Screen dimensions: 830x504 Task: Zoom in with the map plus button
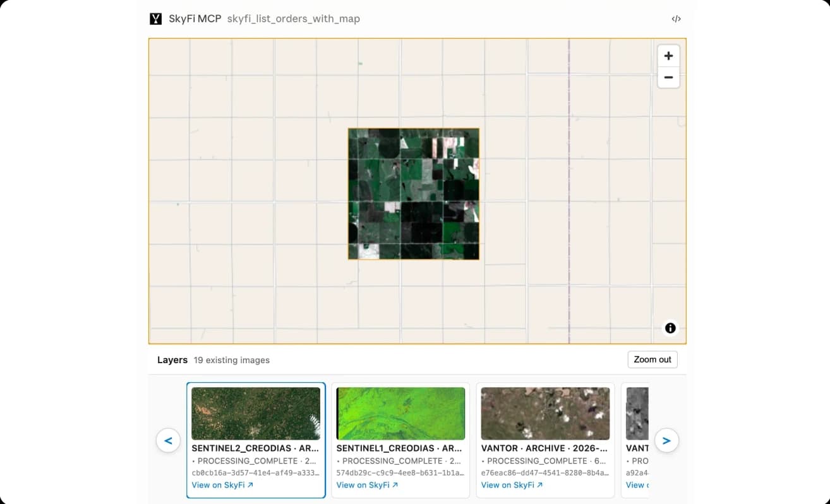pos(668,56)
